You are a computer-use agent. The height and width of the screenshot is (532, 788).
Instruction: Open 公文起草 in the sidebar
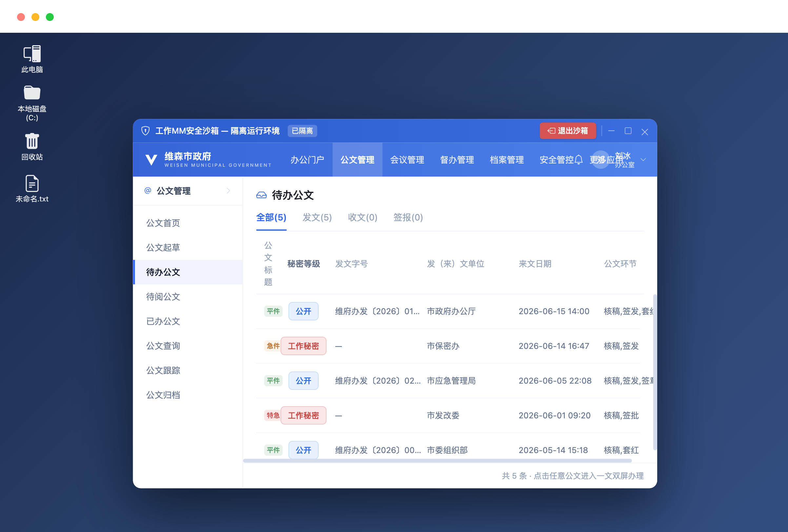coord(188,247)
